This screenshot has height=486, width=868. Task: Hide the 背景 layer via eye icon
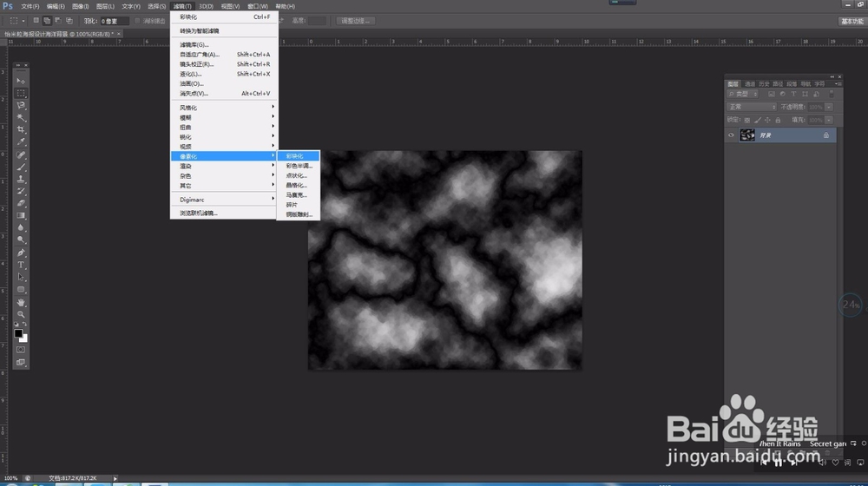click(731, 135)
